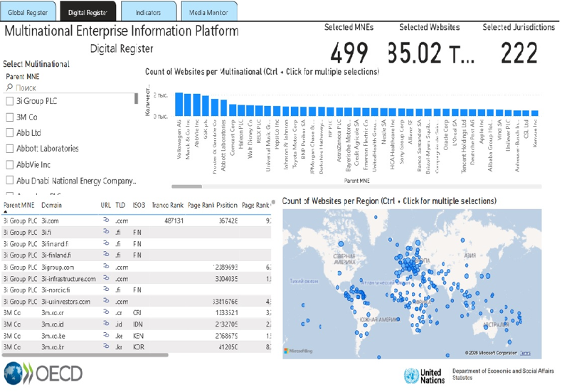Open URL link icon for 3i-nordic.fi
Image resolution: width=562 pixels, height=392 pixels.
(106, 289)
